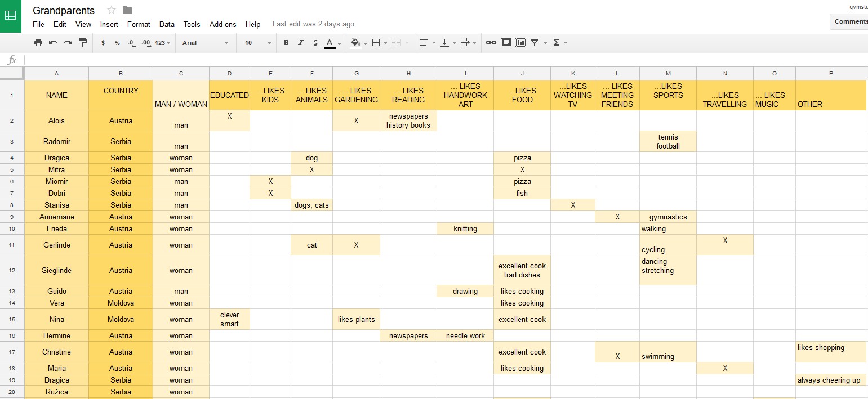Undo the last action
The width and height of the screenshot is (868, 399).
(53, 43)
